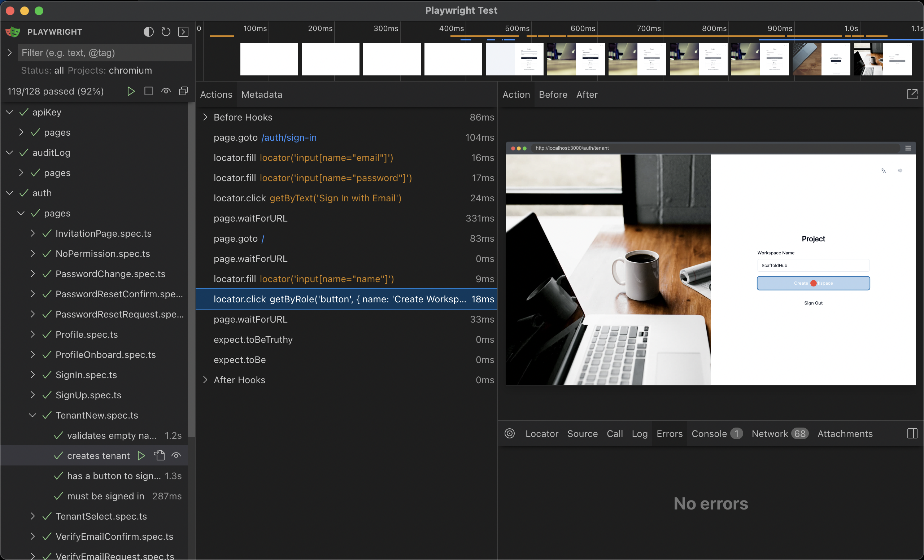The height and width of the screenshot is (560, 924).
Task: Click the last filmstrip thumbnail in the timeline
Action: point(882,59)
